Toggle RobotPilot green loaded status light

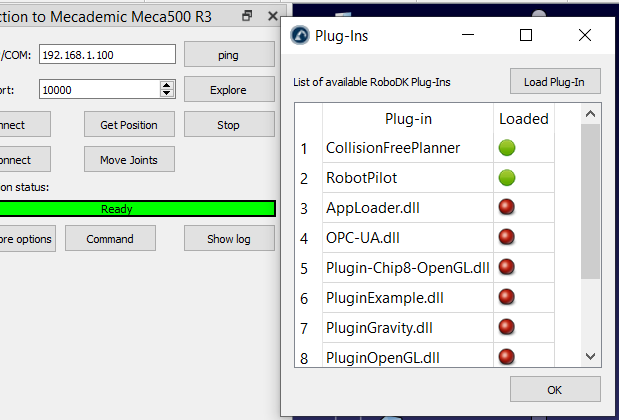[x=507, y=178]
